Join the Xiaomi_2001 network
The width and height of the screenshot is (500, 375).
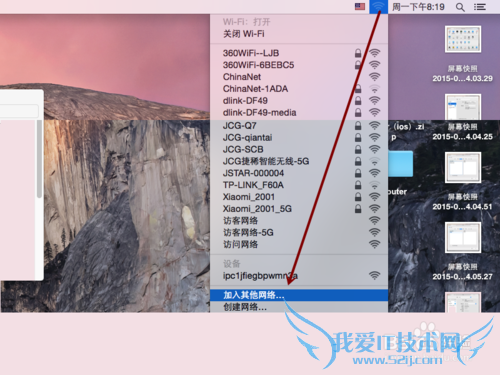point(299,197)
